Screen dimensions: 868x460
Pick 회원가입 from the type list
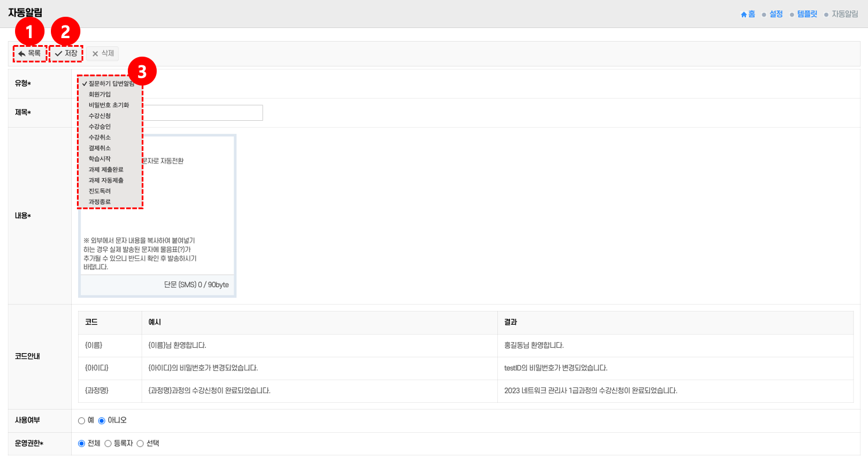coord(99,94)
